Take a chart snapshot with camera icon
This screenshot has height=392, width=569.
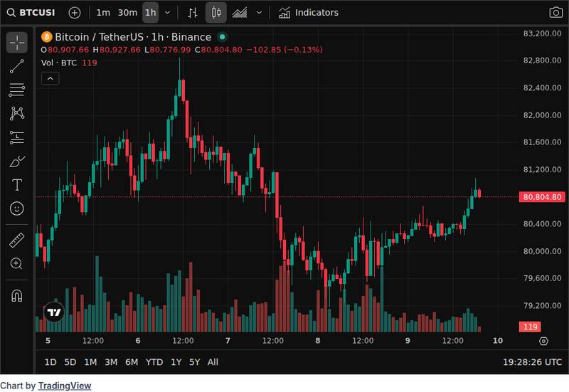click(555, 13)
